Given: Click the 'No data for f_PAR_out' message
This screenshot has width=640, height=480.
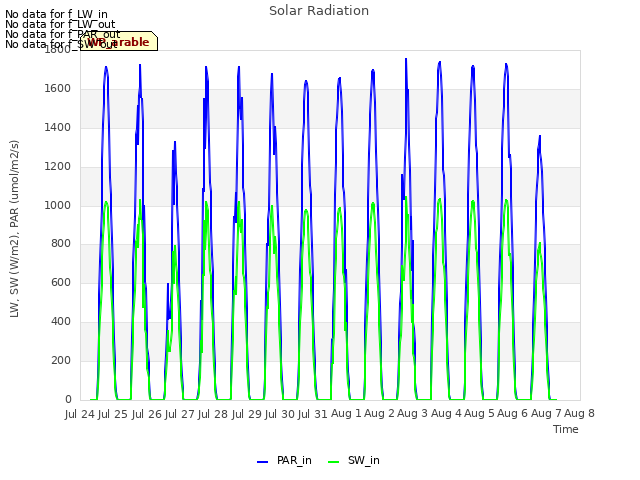Looking at the screenshot, I should pyautogui.click(x=62, y=34).
